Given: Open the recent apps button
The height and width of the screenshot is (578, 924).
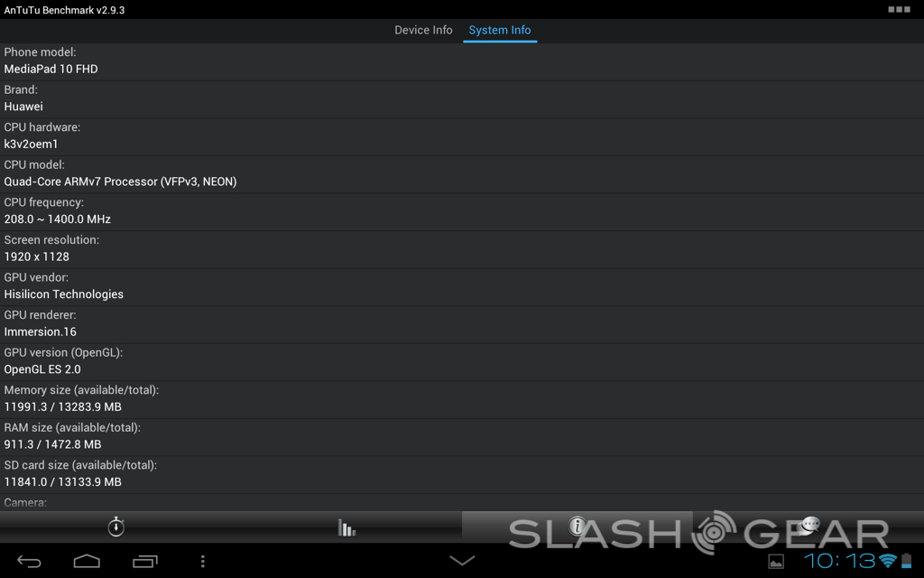Looking at the screenshot, I should point(145,561).
